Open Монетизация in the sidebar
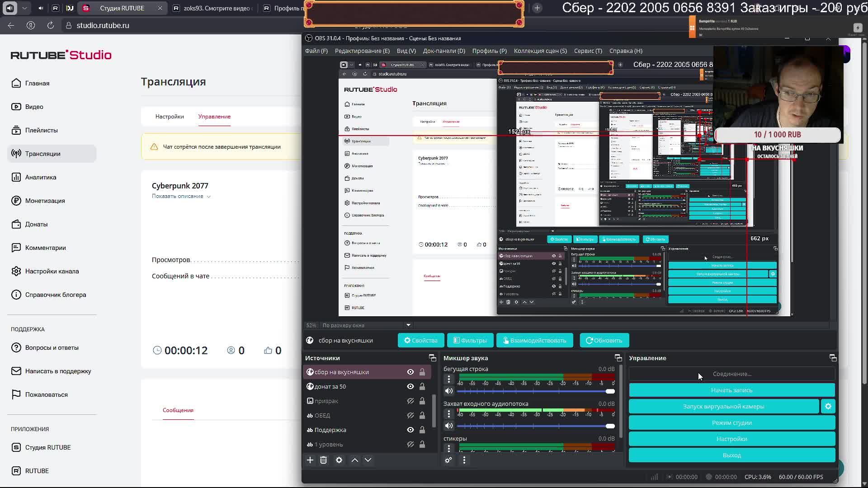868x488 pixels. tap(45, 201)
